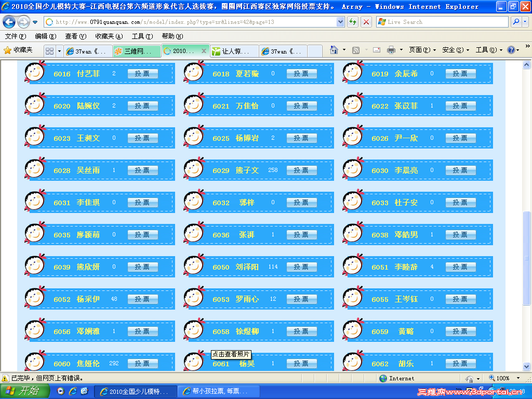Click cartoon face icon beside 6032 郭梓
Screen dimensions: 532x399
click(x=194, y=200)
